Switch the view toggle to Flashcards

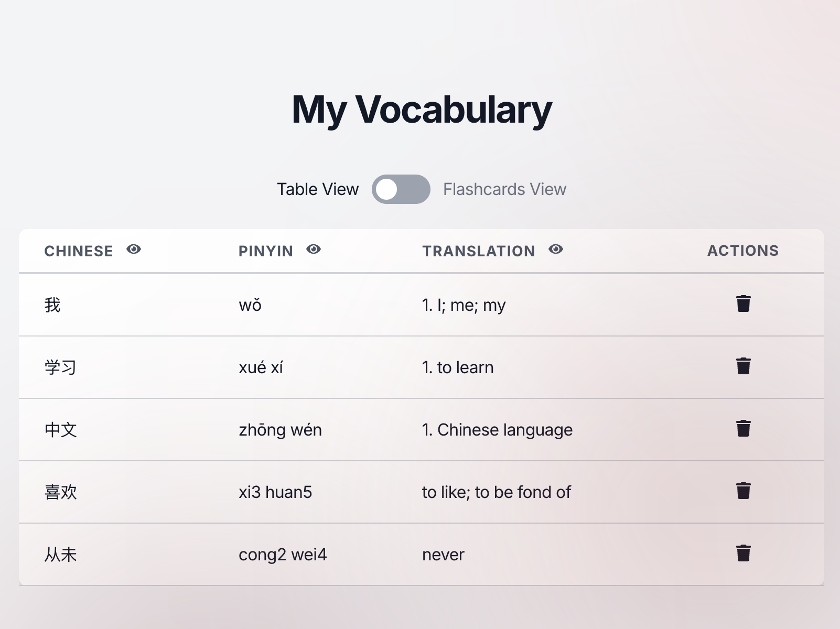click(401, 189)
